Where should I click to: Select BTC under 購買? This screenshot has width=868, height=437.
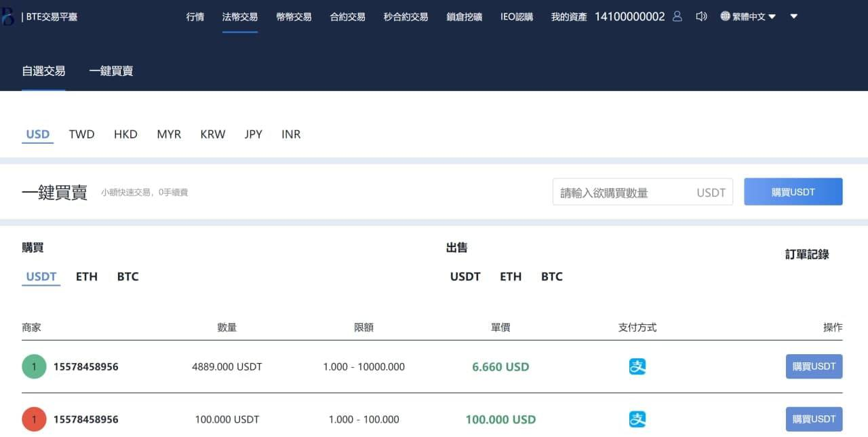pyautogui.click(x=127, y=276)
